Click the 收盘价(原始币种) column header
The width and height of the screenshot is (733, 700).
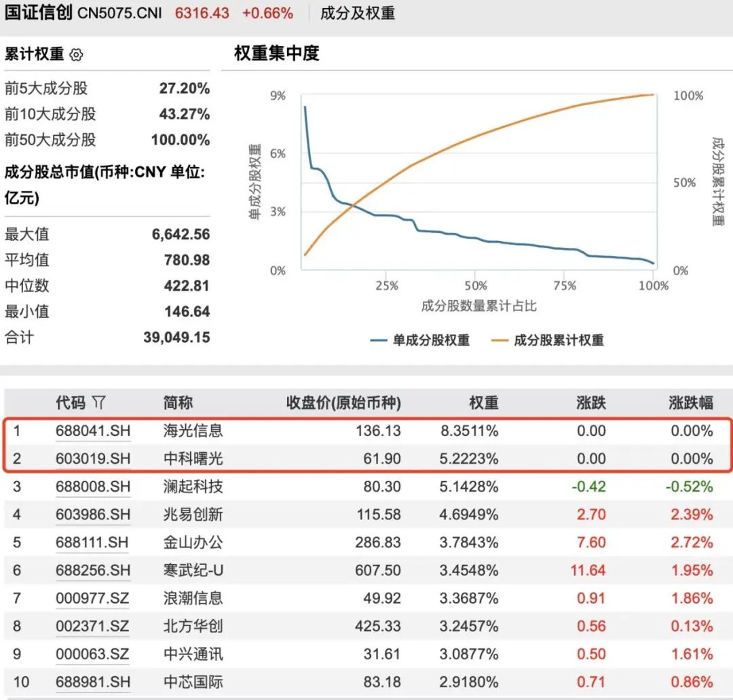pyautogui.click(x=343, y=402)
